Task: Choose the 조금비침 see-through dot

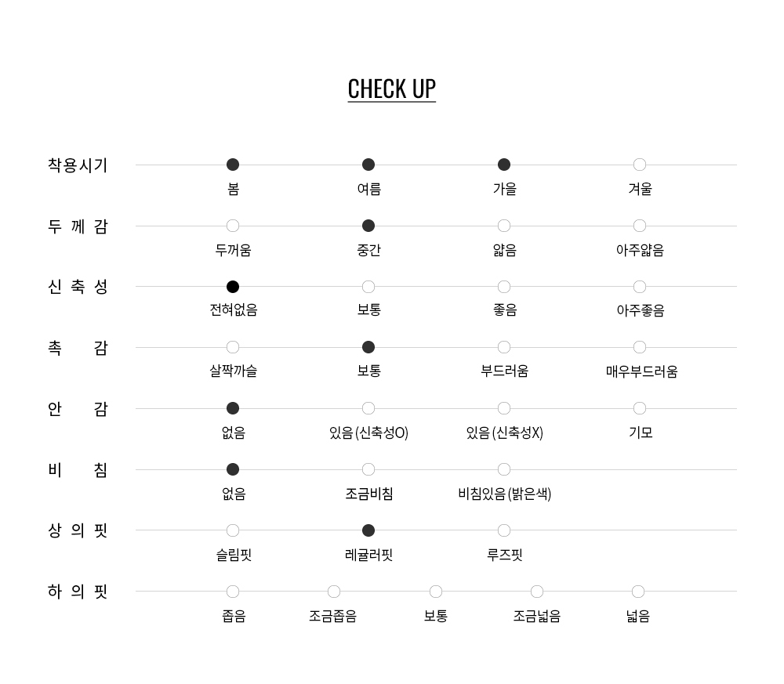Action: [x=368, y=469]
